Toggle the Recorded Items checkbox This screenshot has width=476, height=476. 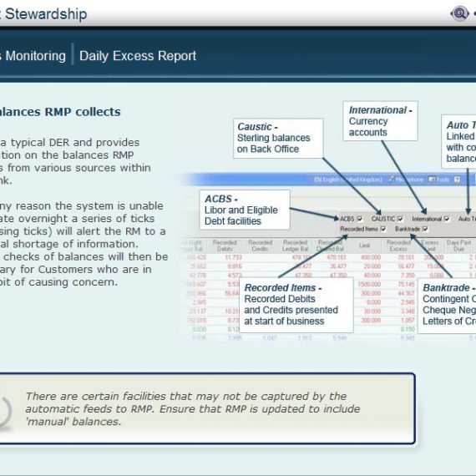point(383,229)
